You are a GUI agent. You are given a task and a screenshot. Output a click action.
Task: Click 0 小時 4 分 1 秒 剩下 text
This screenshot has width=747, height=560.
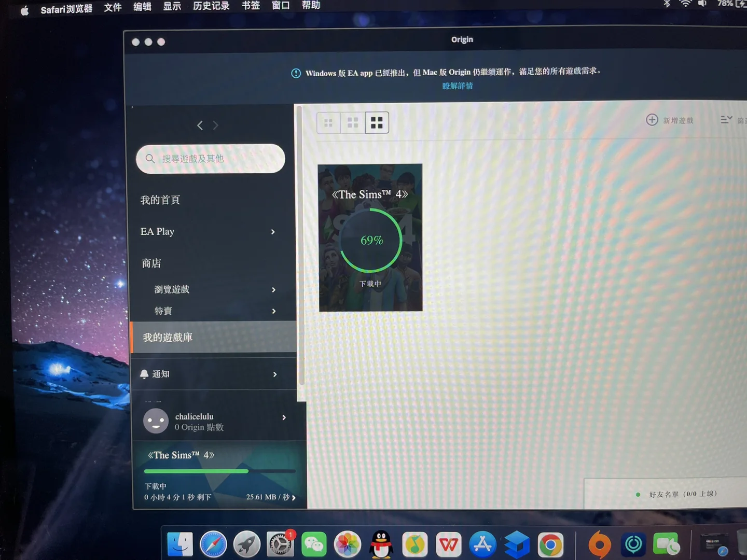click(x=178, y=497)
